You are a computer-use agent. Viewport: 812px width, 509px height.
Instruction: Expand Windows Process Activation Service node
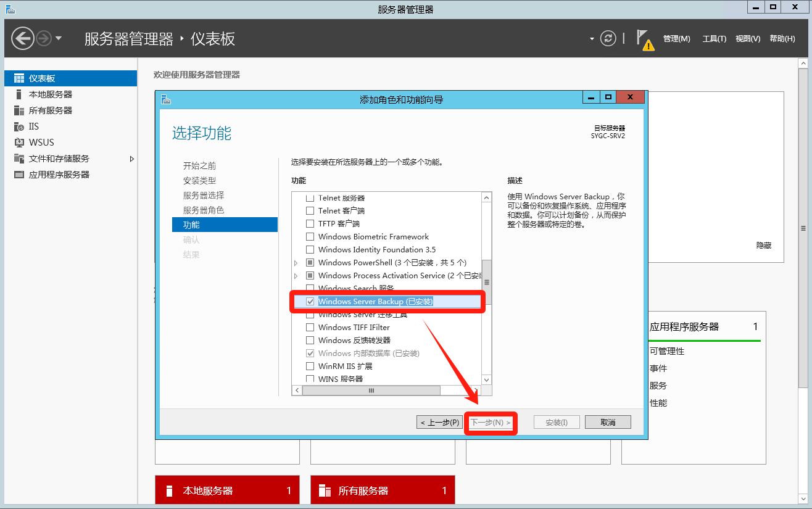click(x=296, y=276)
